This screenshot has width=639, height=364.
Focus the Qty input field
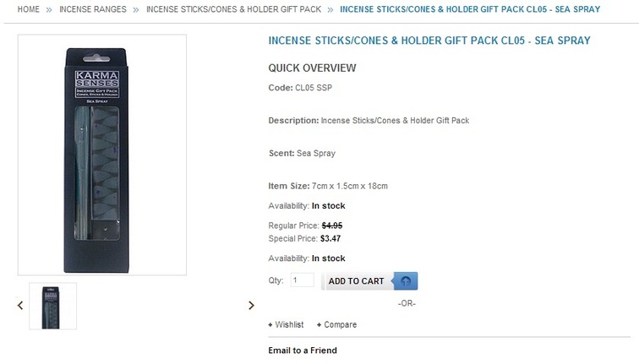click(302, 280)
